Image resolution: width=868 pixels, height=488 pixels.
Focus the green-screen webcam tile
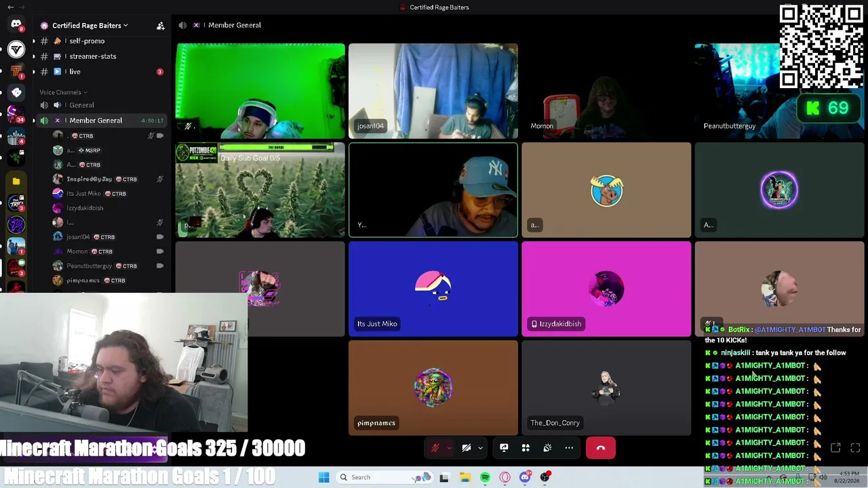tap(260, 91)
